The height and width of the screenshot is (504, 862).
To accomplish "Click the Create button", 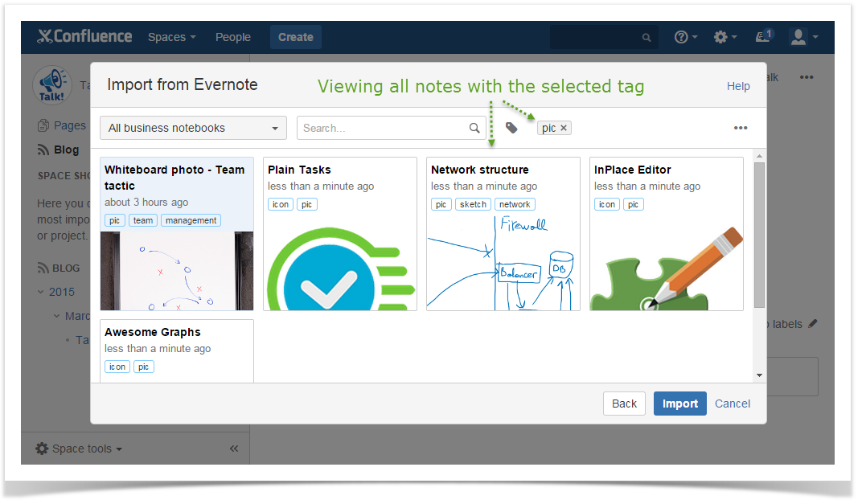I will [x=295, y=37].
